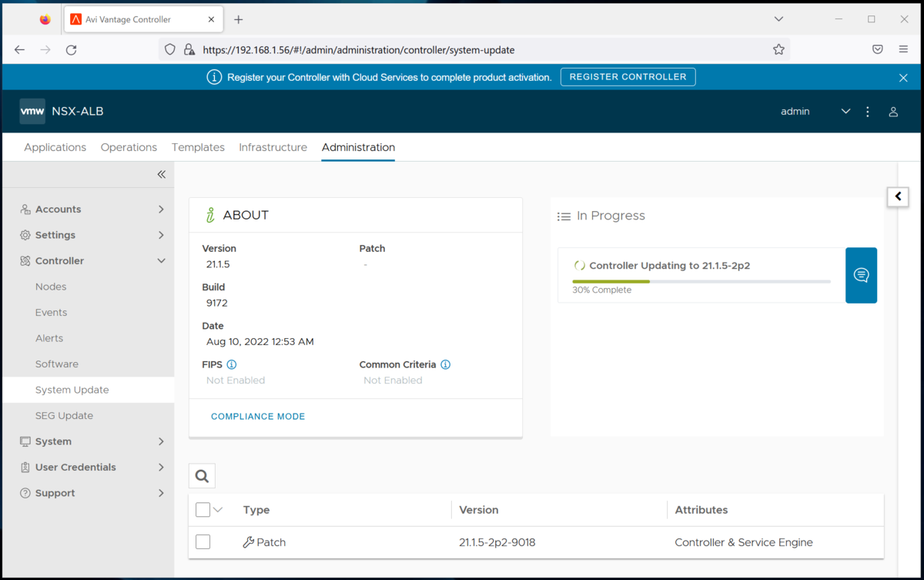The image size is (924, 580).
Task: Click the site lock security icon
Action: click(x=189, y=49)
